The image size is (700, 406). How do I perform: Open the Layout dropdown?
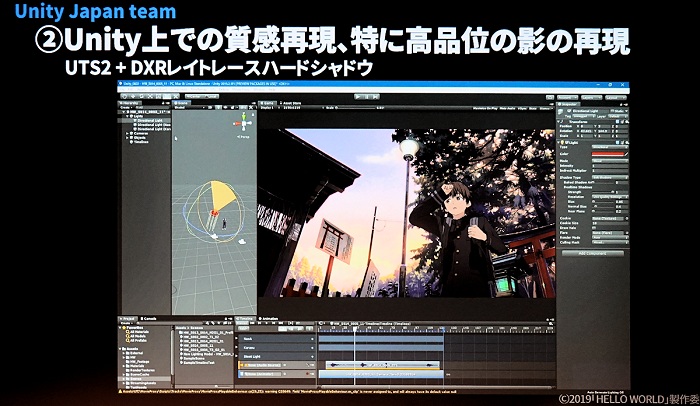(x=616, y=98)
